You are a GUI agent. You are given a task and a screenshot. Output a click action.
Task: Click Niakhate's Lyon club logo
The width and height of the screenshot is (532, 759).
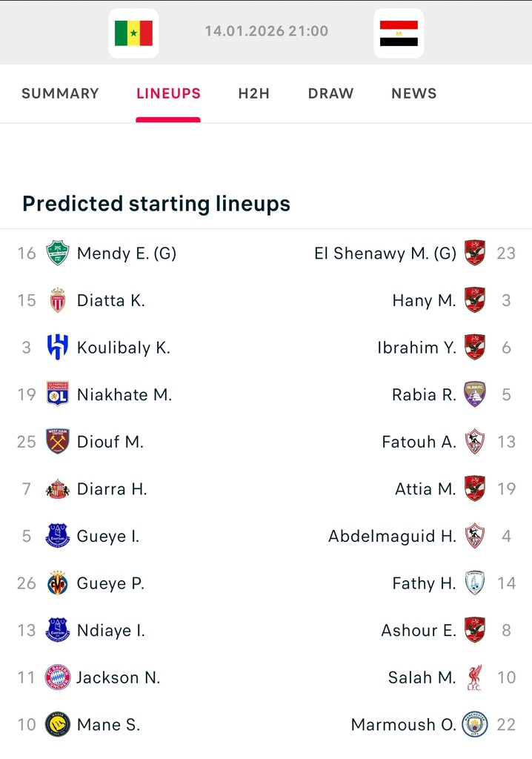pyautogui.click(x=58, y=394)
